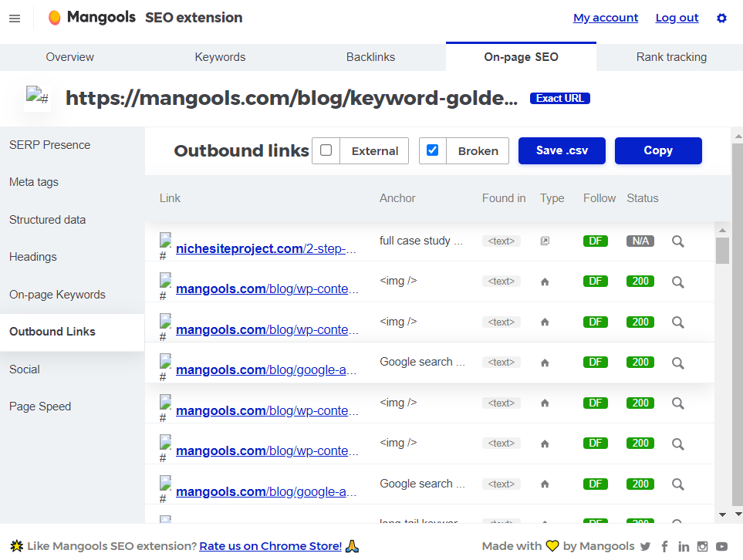Click the Link column header
Screen dimensions: 743x560
coord(170,198)
